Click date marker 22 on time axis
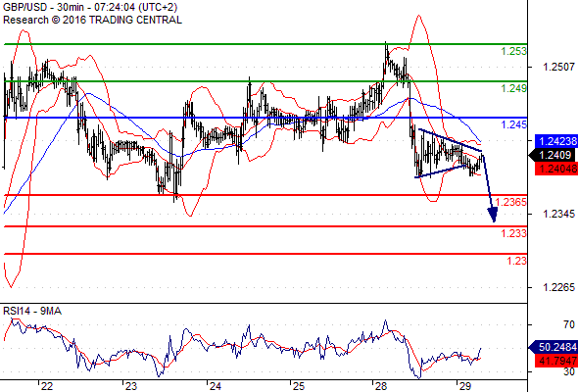This screenshot has width=578, height=392. pos(46,386)
